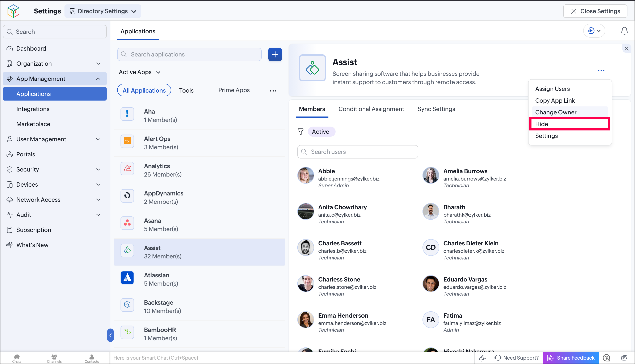Select the Members tab

pyautogui.click(x=312, y=109)
